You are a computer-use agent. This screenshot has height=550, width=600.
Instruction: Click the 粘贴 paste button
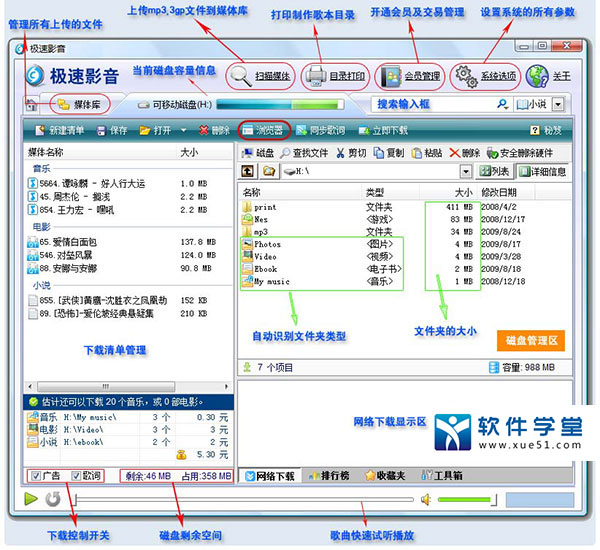coord(427,153)
